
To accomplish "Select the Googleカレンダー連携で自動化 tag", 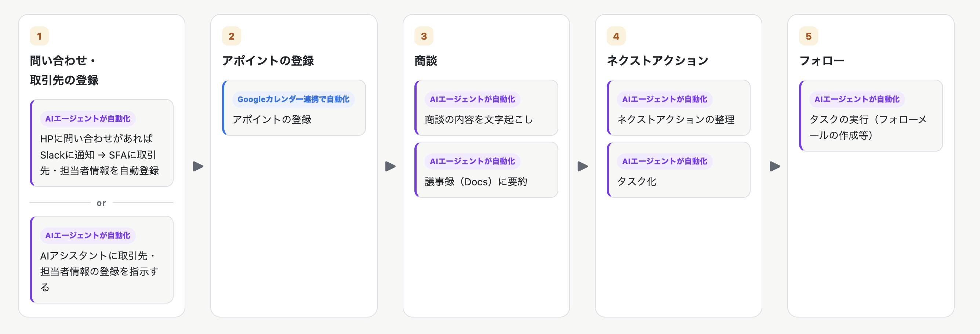I will click(293, 99).
